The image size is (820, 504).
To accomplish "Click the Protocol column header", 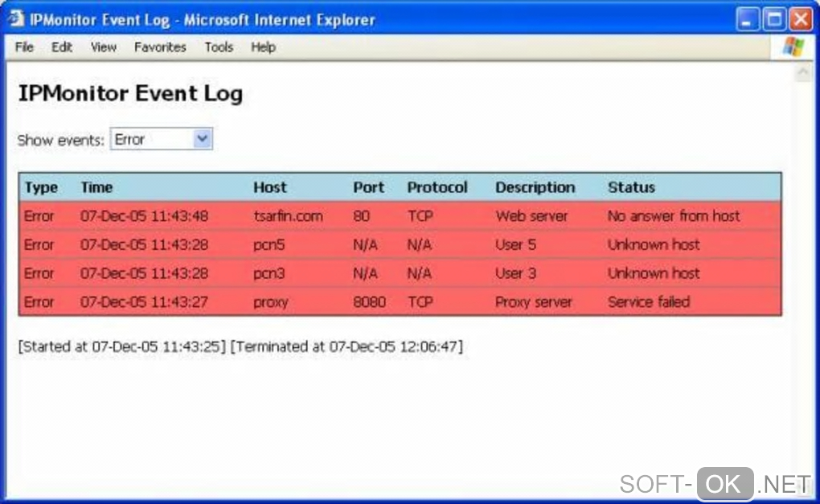I will (437, 187).
